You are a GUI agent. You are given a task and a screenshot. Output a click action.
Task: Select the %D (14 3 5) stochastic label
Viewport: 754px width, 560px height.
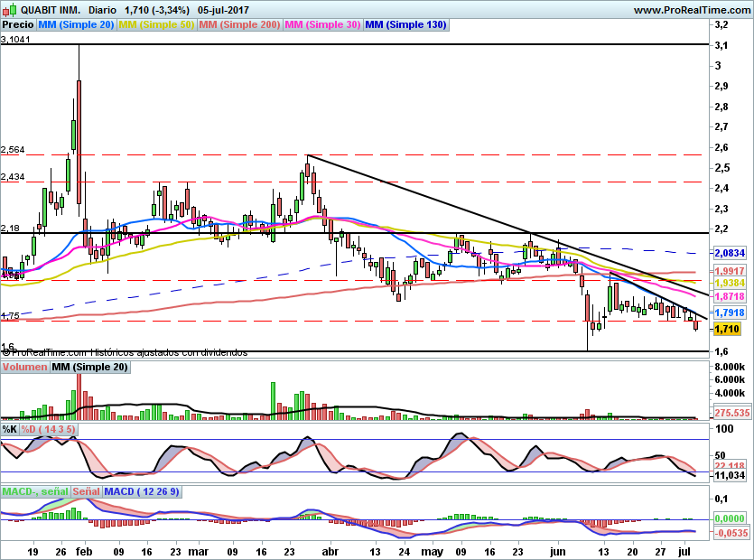[51, 428]
